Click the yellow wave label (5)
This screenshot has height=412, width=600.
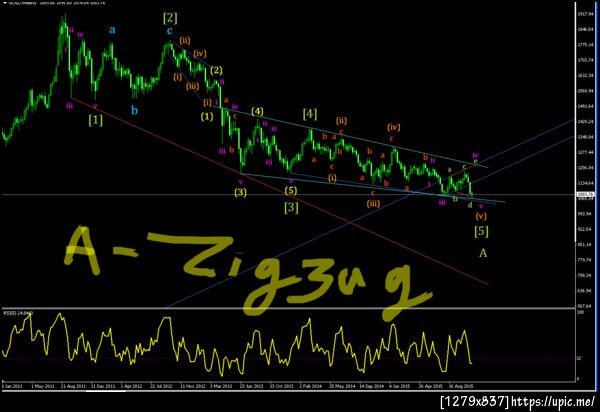(291, 190)
